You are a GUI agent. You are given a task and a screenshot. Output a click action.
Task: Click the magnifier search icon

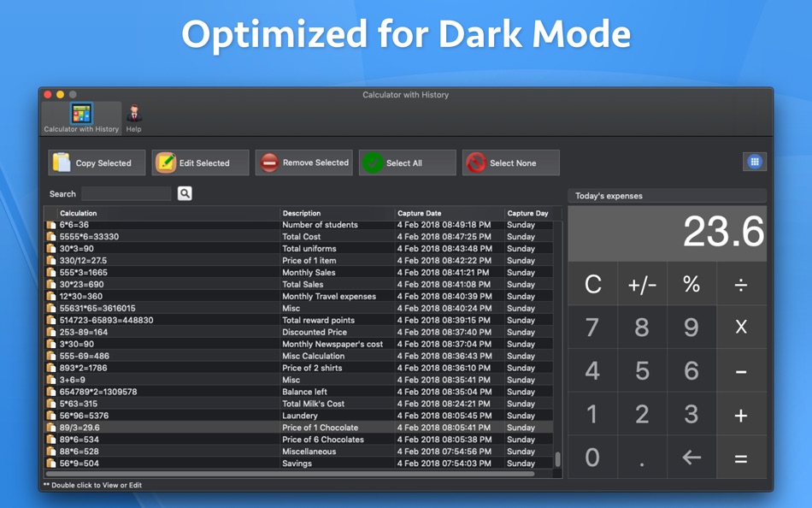point(185,193)
